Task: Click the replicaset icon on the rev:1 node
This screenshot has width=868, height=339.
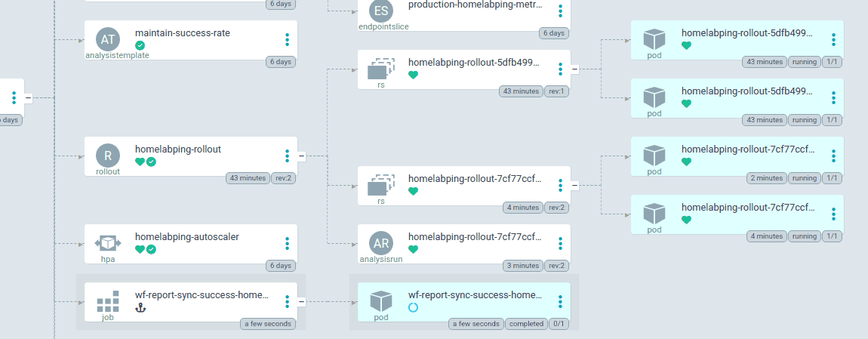Action: [381, 69]
